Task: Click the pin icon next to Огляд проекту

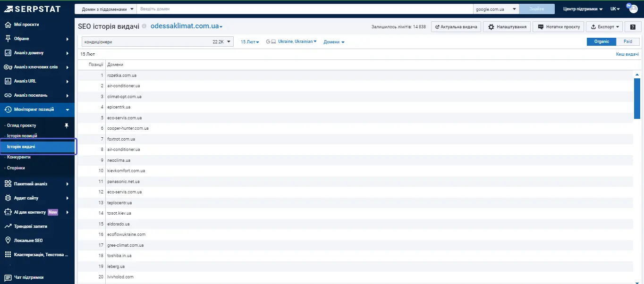Action: point(67,125)
